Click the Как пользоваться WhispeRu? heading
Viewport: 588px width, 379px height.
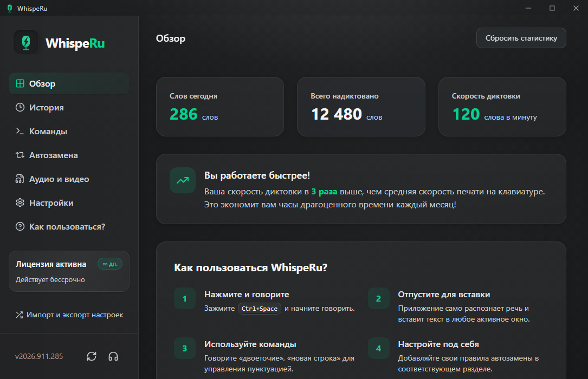coord(250,267)
